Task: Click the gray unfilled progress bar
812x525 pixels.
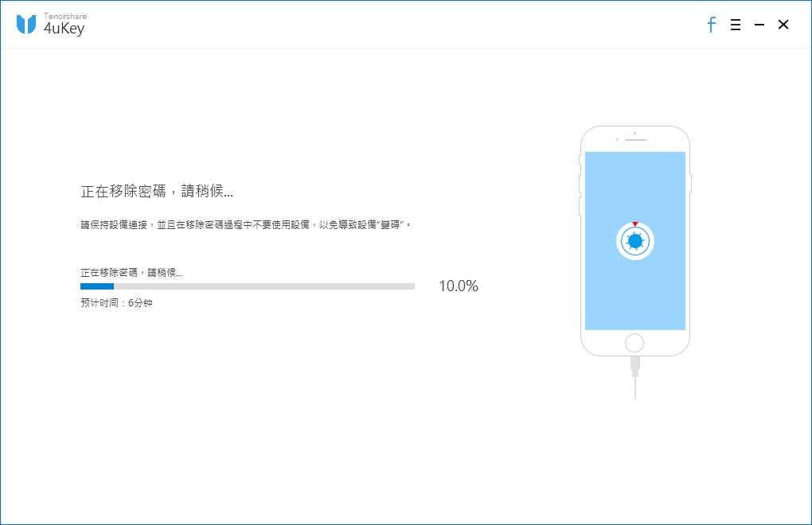Action: coord(264,286)
